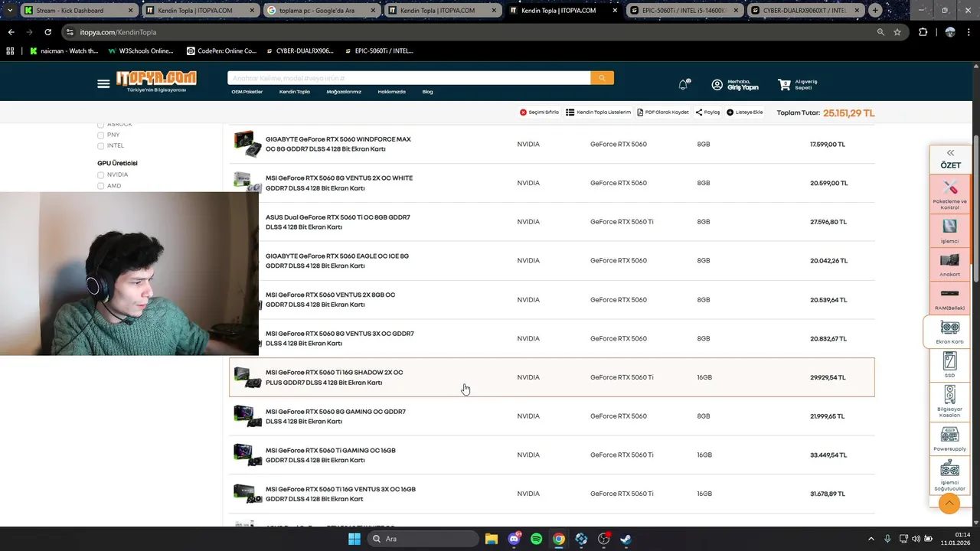Bookmark this page with the star icon
Image resolution: width=980 pixels, height=551 pixels.
897,32
